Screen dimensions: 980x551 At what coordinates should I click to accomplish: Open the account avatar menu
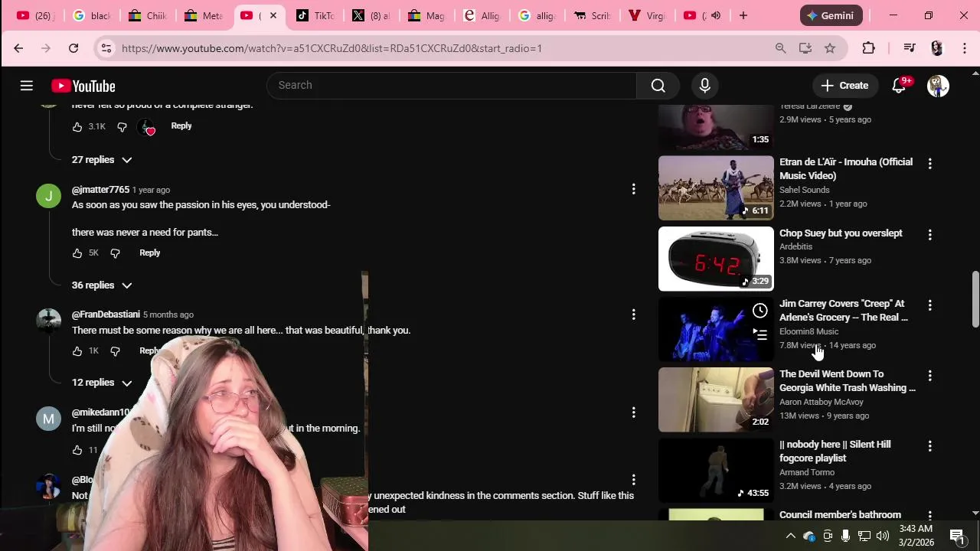click(938, 86)
